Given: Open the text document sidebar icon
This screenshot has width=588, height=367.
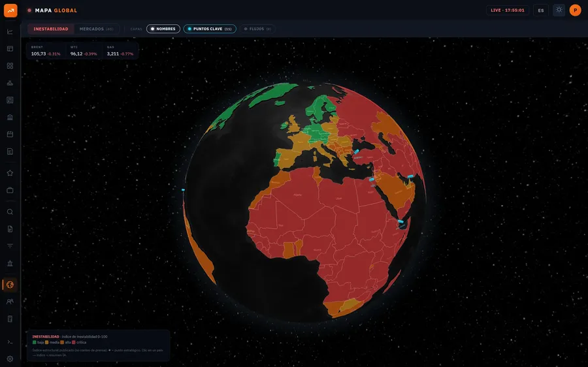Looking at the screenshot, I should click(x=10, y=152).
